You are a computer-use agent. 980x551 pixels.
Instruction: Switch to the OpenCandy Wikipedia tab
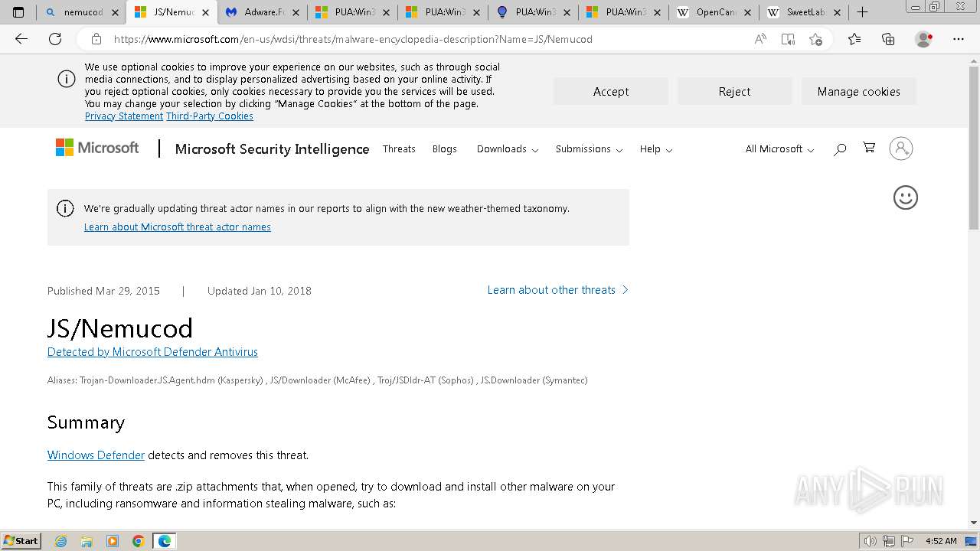coord(714,12)
